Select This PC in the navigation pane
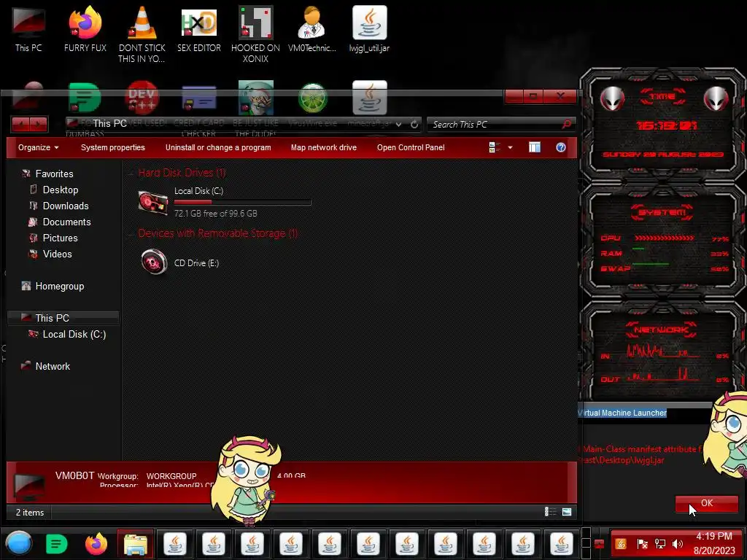Screen dimensions: 747x560 point(63,318)
